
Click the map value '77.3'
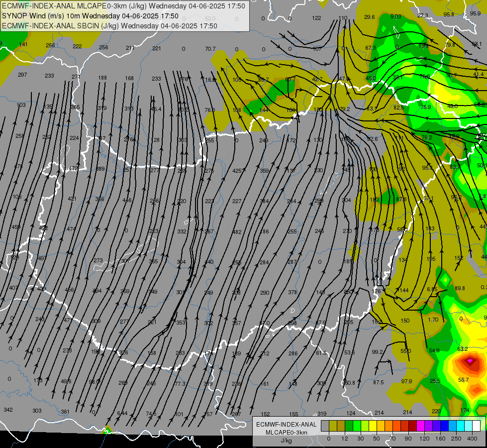[x=180, y=384]
